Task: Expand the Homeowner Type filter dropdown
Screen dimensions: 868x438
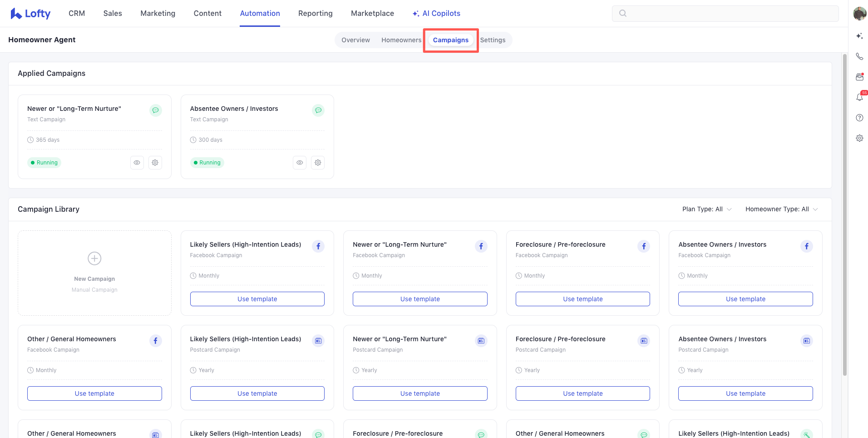Action: (781, 209)
